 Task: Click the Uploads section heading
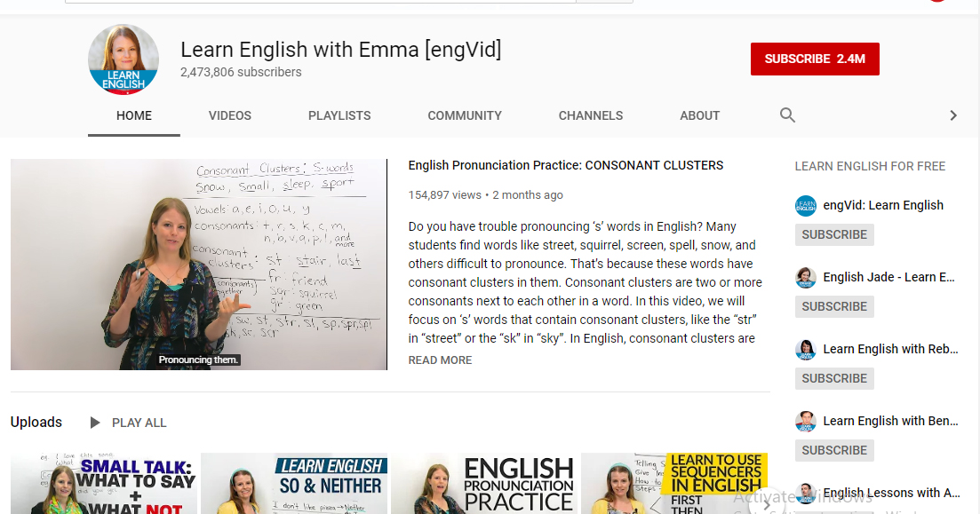tap(36, 423)
